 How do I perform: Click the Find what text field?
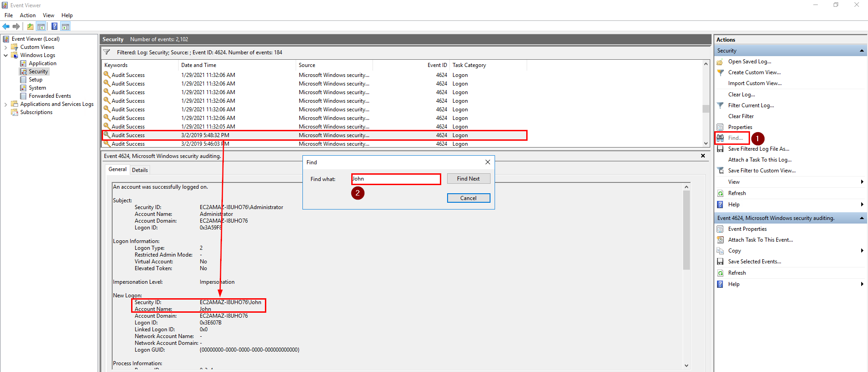click(396, 179)
